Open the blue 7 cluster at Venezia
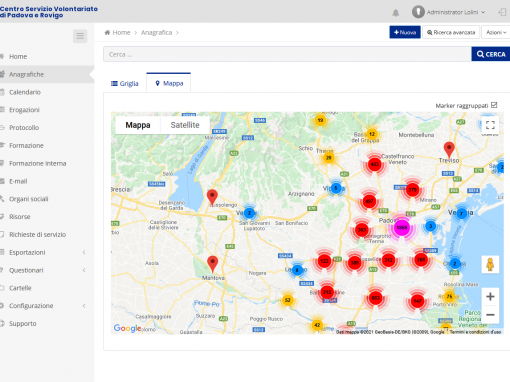The width and height of the screenshot is (510, 382). (461, 213)
